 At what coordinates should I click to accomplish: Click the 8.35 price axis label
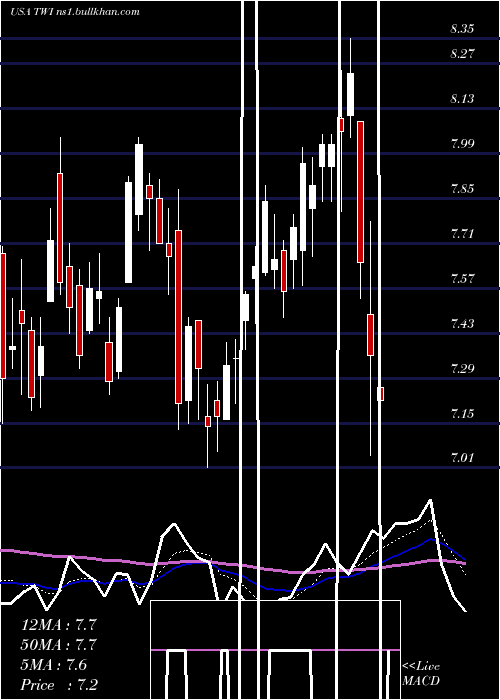click(x=462, y=30)
